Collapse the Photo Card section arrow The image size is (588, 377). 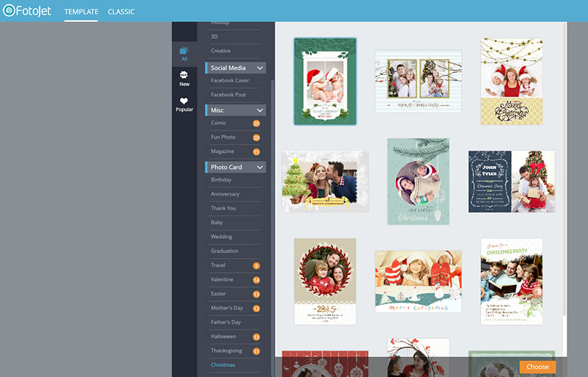[x=260, y=167]
